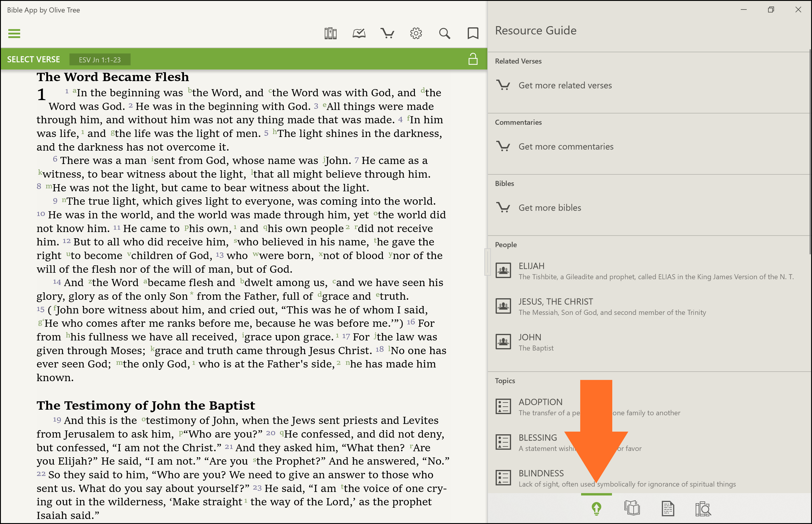Click the Bibles section header
The width and height of the screenshot is (812, 524).
click(505, 184)
